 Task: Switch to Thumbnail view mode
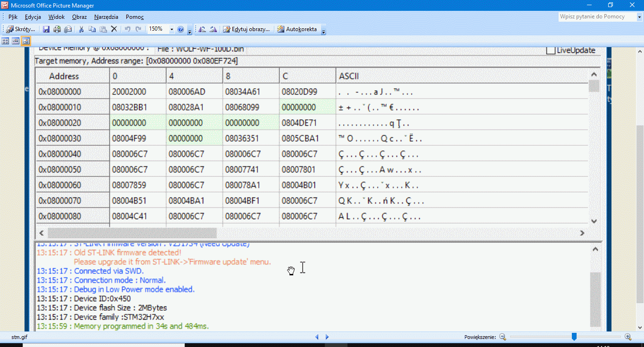(x=6, y=41)
